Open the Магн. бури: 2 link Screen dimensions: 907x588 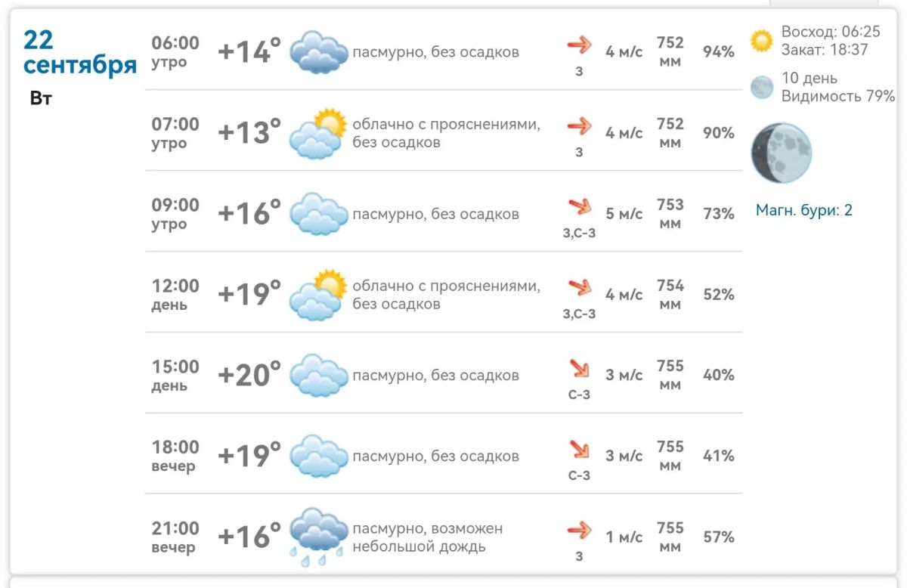pyautogui.click(x=804, y=210)
